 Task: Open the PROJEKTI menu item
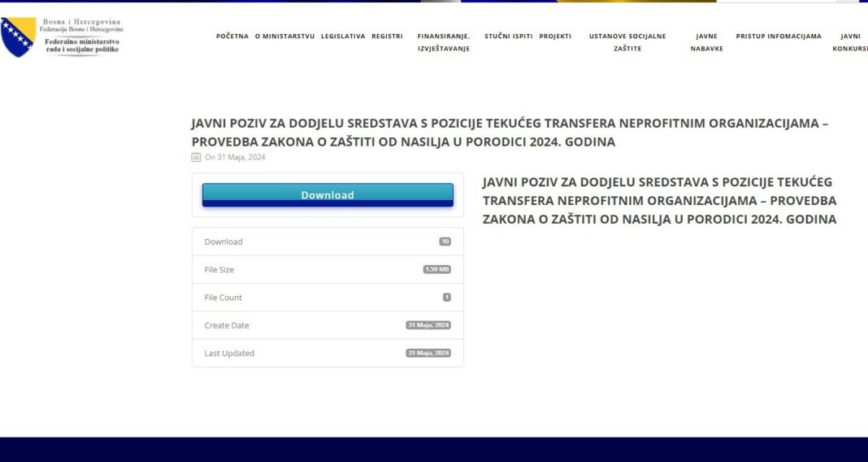[x=554, y=36]
